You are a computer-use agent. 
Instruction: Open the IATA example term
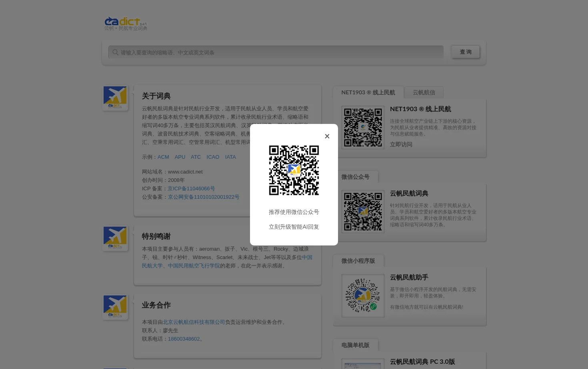pyautogui.click(x=230, y=157)
